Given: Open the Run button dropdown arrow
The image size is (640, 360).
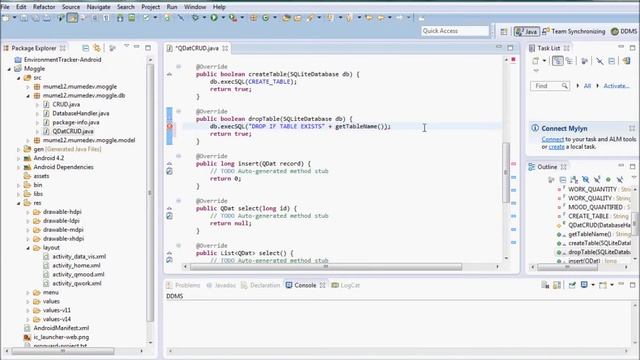Looking at the screenshot, I should coord(223,18).
